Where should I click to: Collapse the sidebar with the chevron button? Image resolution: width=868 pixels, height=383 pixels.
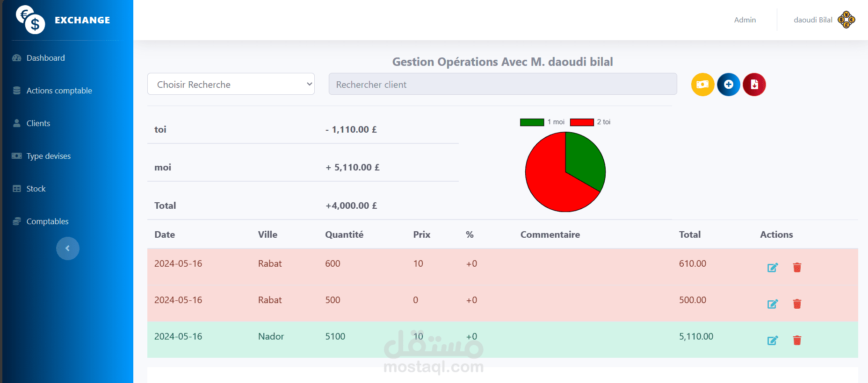click(x=68, y=248)
